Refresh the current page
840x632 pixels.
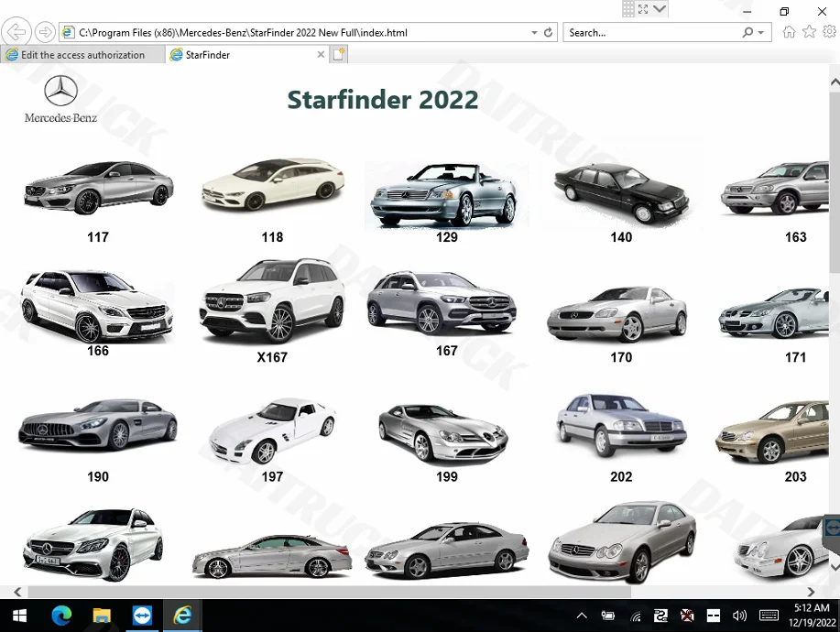pos(549,33)
